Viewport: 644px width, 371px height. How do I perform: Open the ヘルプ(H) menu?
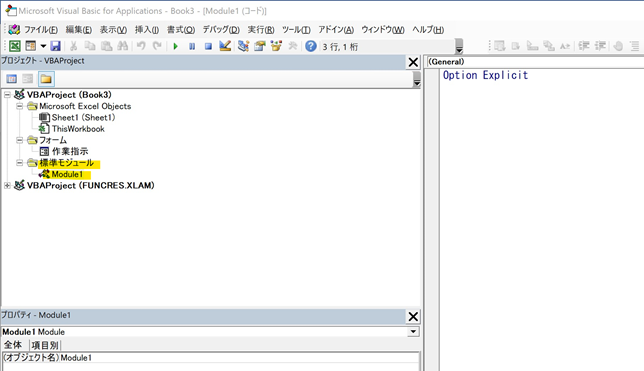coord(428,30)
